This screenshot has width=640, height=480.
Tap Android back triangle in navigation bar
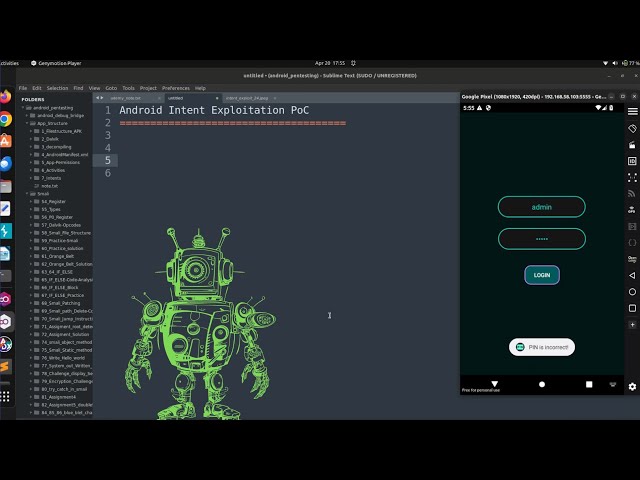[495, 384]
